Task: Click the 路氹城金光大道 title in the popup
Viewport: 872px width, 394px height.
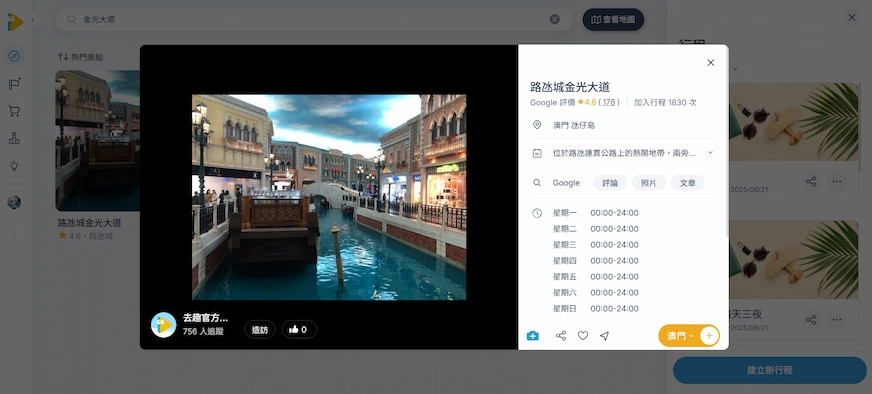Action: tap(570, 87)
